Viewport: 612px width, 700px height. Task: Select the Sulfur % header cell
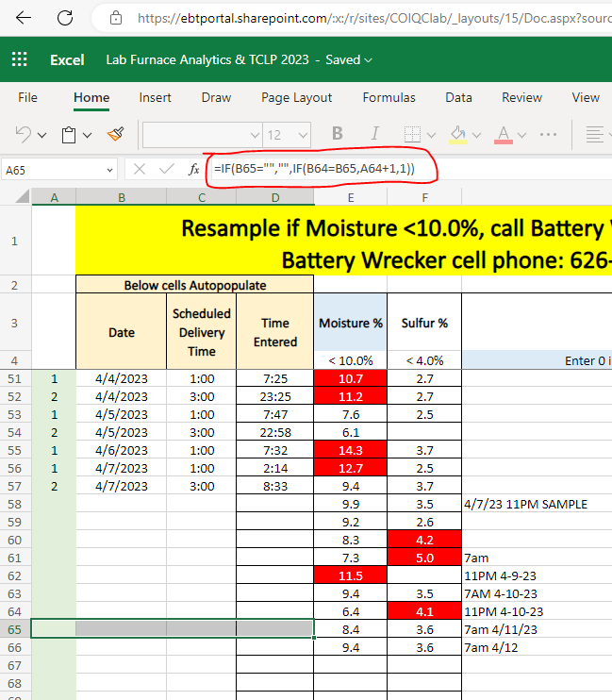pos(424,323)
